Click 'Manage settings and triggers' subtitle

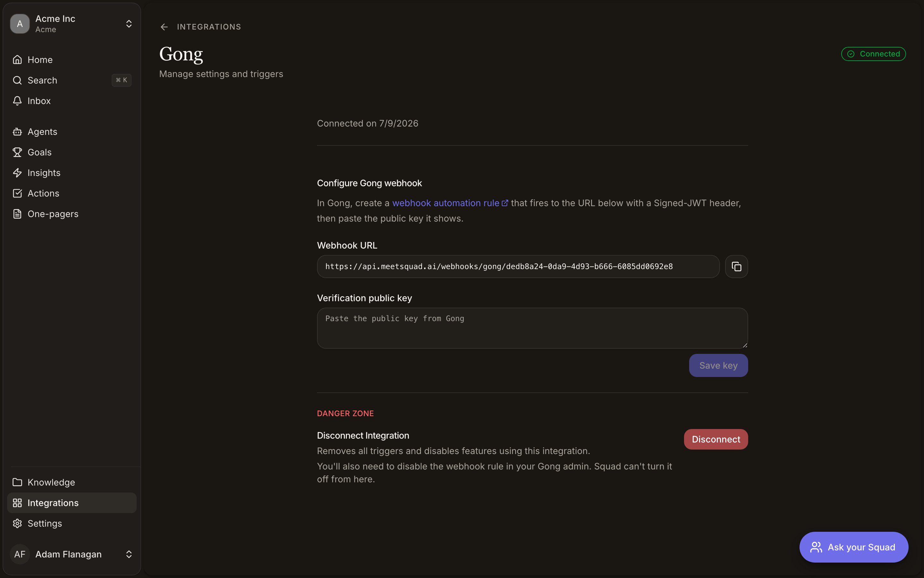(x=221, y=74)
